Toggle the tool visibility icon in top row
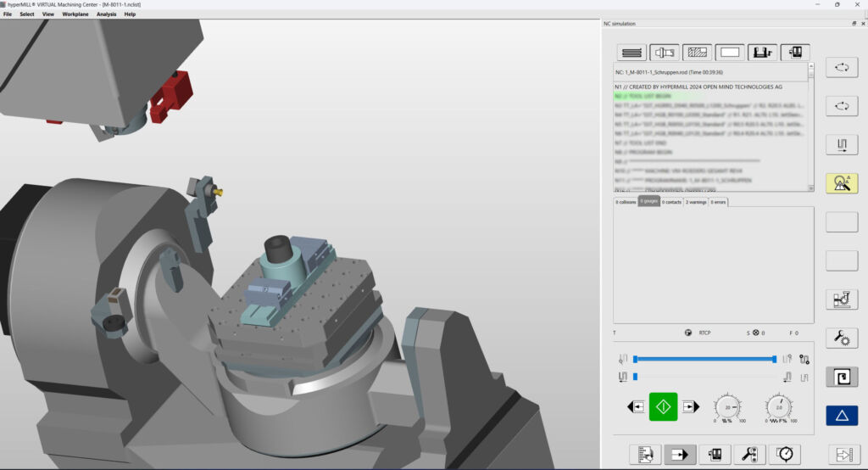This screenshot has height=470, width=868. pos(664,53)
